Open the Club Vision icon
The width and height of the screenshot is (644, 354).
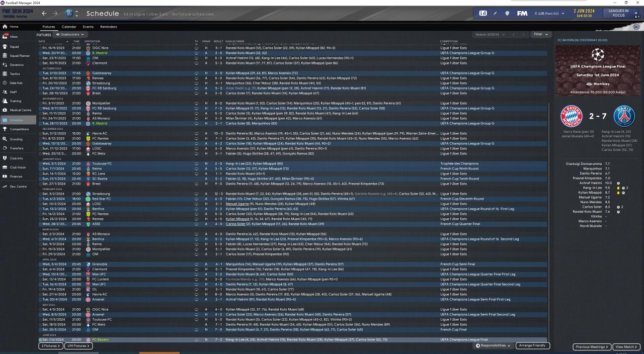coord(5,167)
